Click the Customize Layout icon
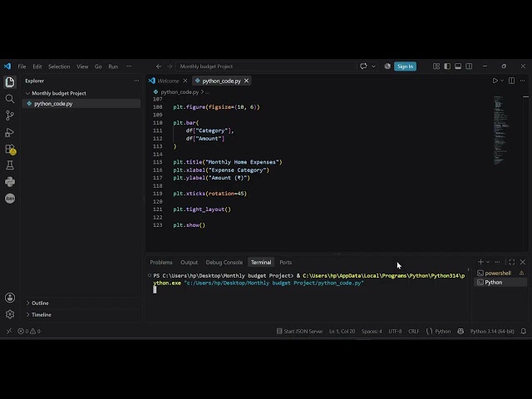Viewport: 532px width, 399px height. click(x=436, y=66)
